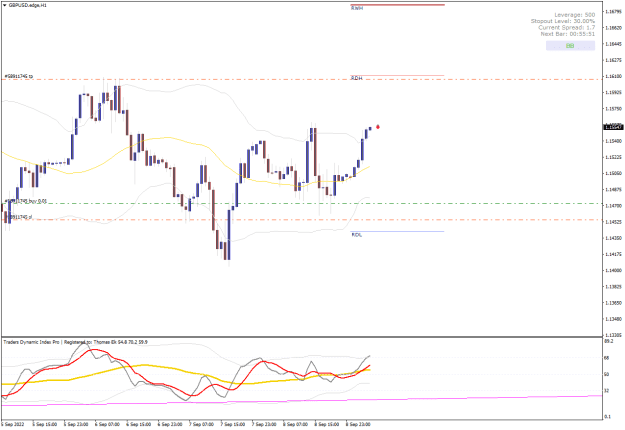Open the chart menu triangle beside GBPUSD.edge,H1
Screen dimensions: 625x430
5,6
